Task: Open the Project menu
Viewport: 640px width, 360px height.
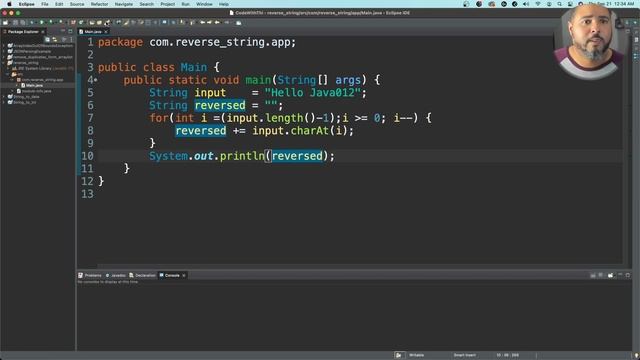Action: [x=167, y=4]
